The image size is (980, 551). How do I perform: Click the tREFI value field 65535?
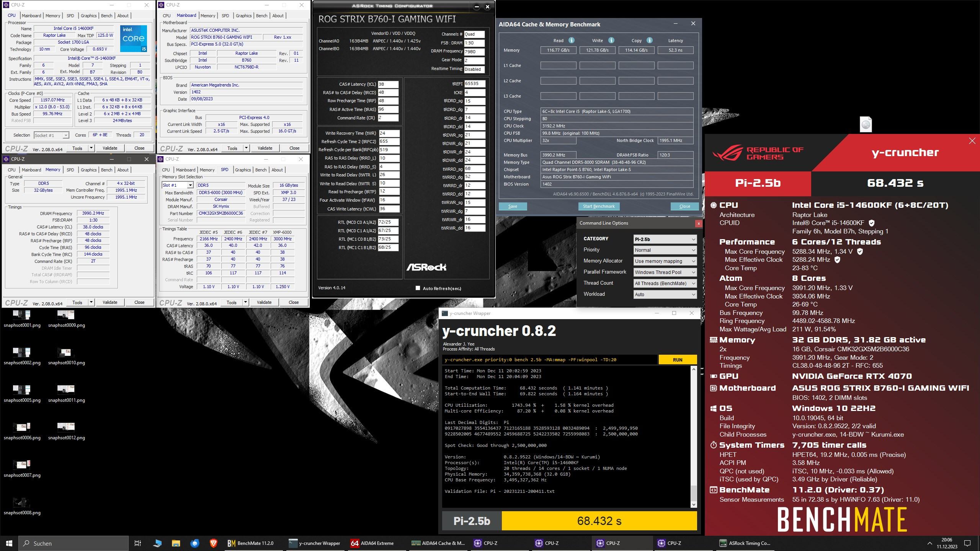click(474, 83)
